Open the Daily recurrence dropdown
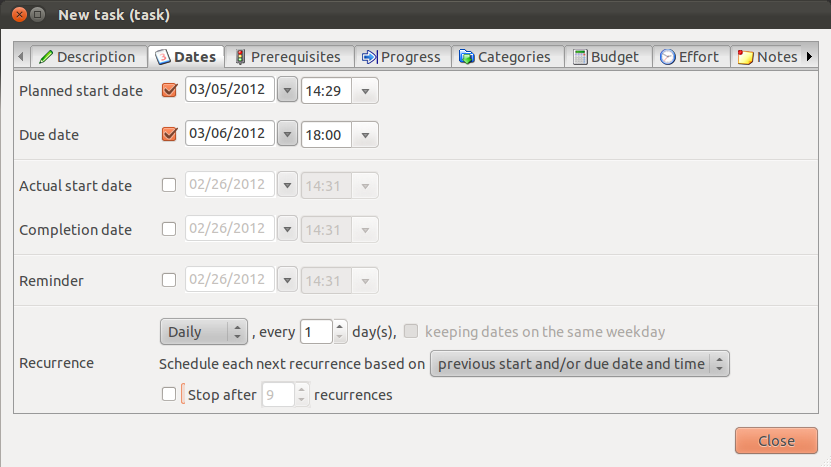Image resolution: width=831 pixels, height=467 pixels. tap(204, 332)
